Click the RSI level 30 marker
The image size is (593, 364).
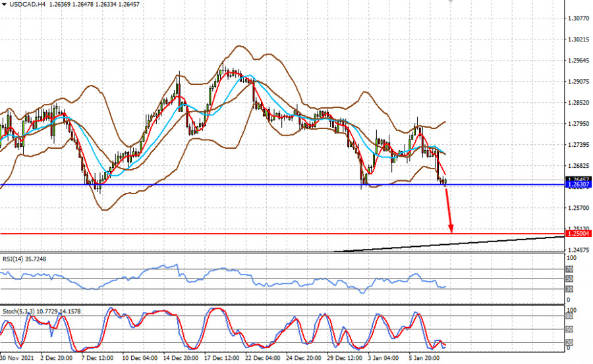point(569,289)
